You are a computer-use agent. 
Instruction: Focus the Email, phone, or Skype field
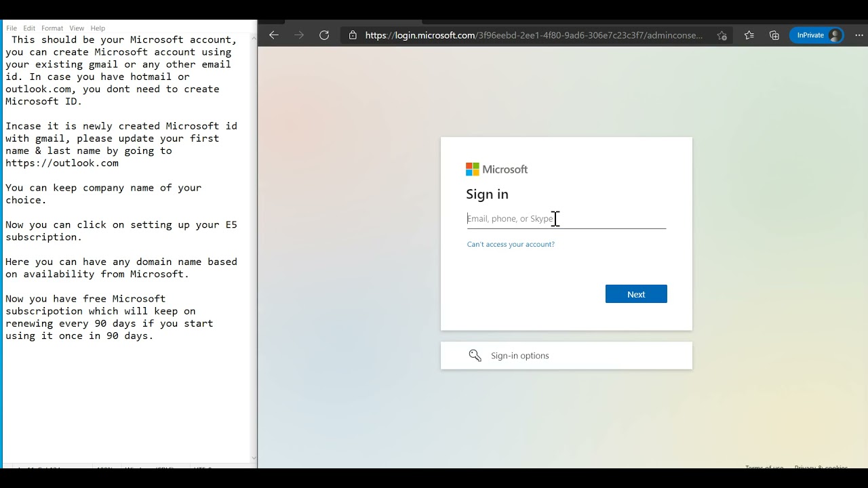[566, 219]
